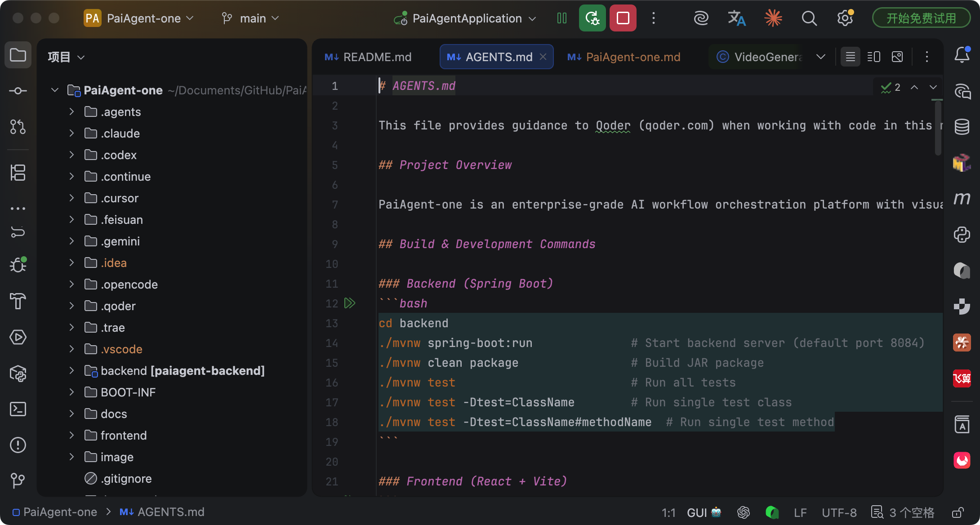Click the search everywhere magnifier
Viewport: 980px width, 525px height.
click(809, 18)
